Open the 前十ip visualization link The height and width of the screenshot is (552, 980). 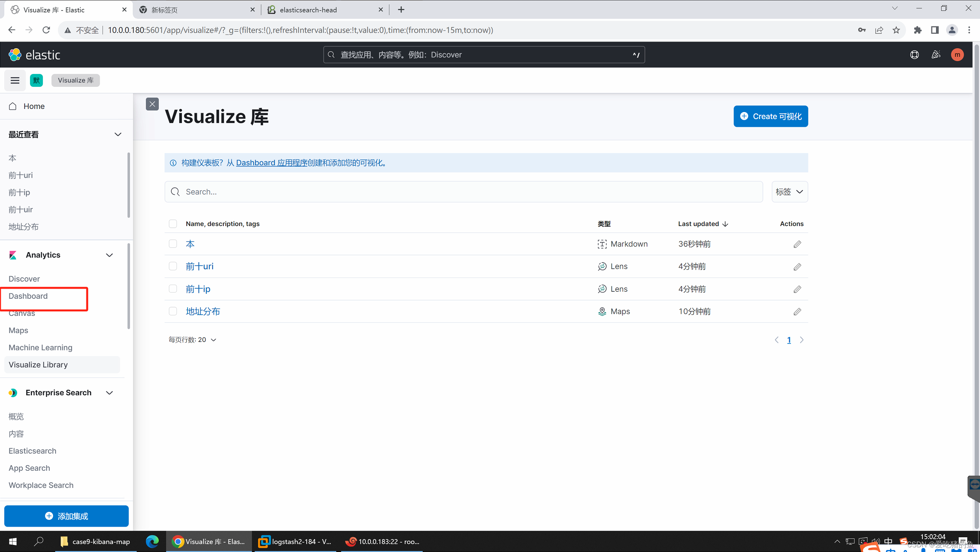pyautogui.click(x=198, y=289)
